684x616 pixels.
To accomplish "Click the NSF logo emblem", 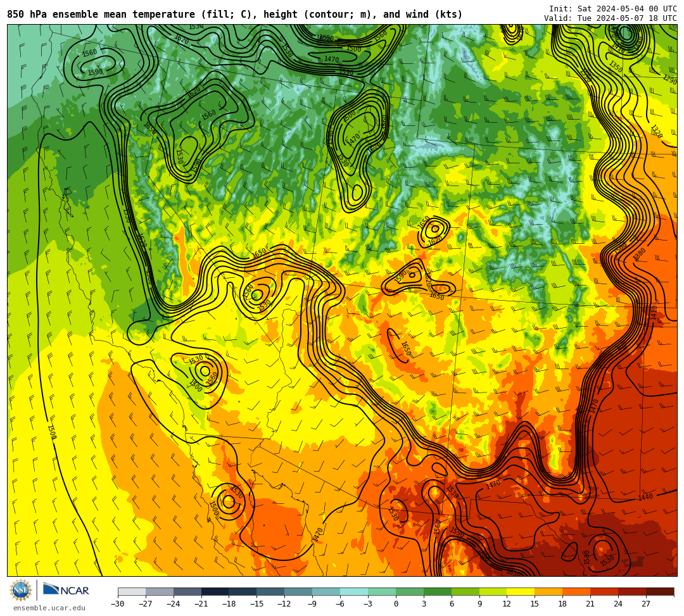I will (21, 591).
